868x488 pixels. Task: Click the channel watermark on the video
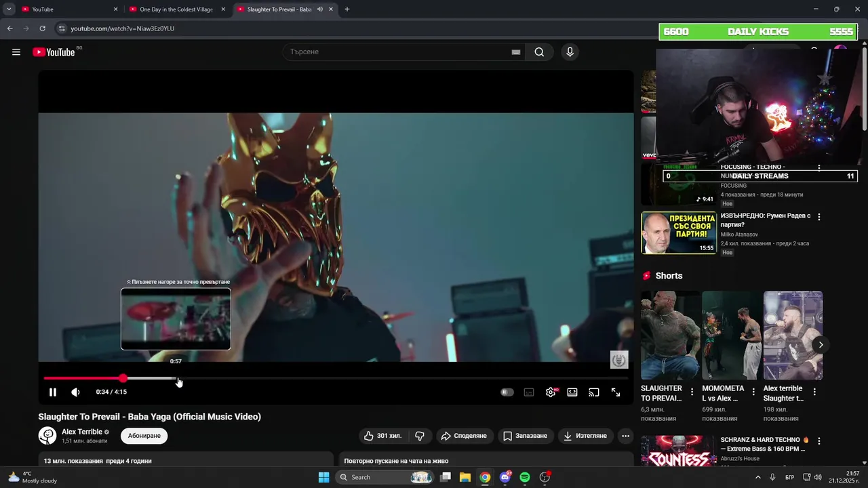[619, 360]
